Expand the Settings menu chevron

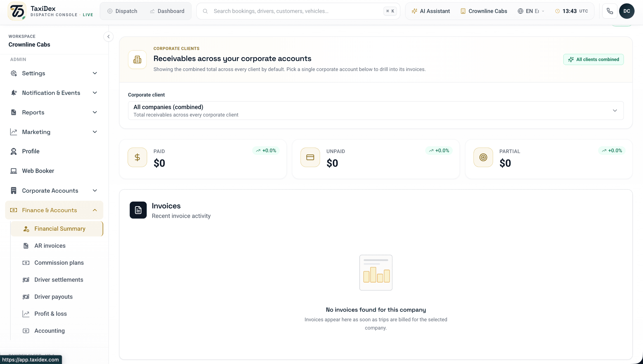coord(95,73)
